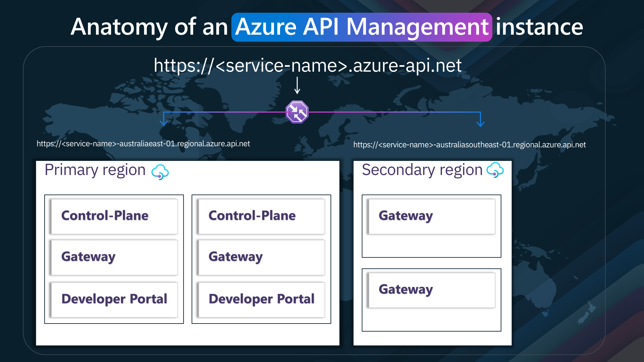
Task: Click the "Primary region" heading
Action: pos(95,170)
